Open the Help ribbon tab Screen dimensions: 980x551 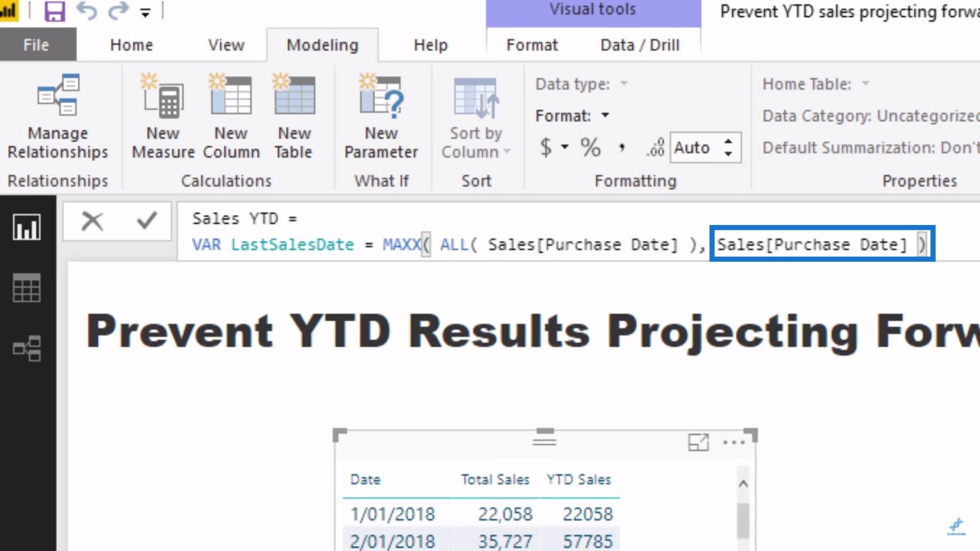(430, 45)
